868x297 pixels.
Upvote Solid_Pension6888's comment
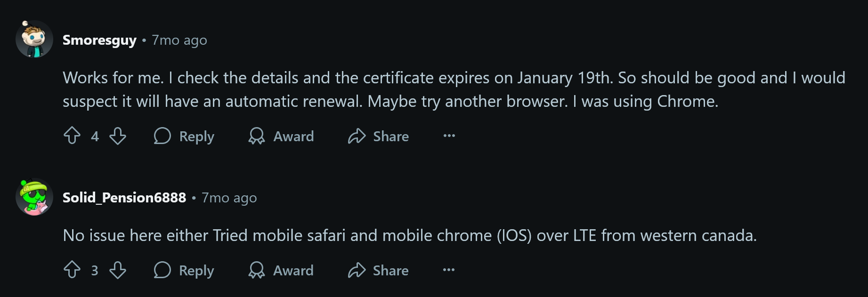(x=72, y=270)
